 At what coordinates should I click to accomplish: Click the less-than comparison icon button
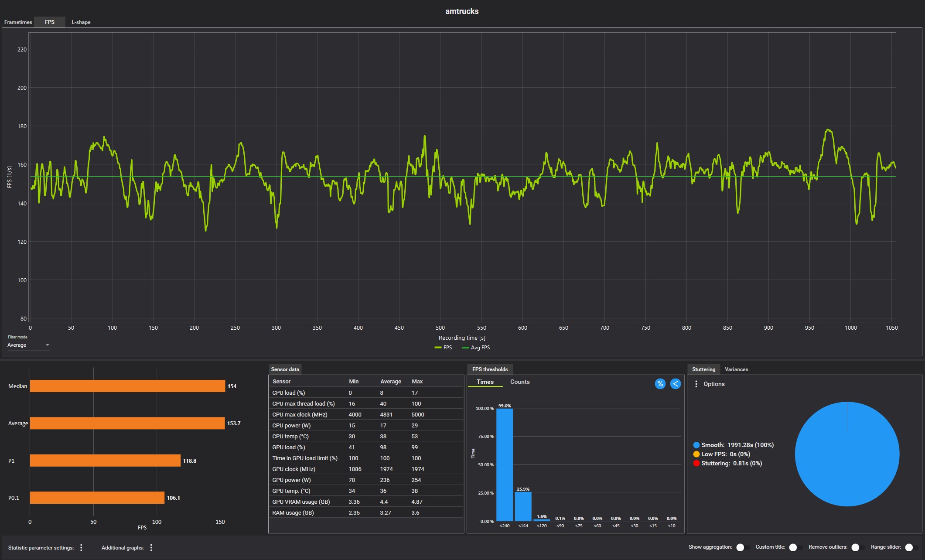[675, 384]
